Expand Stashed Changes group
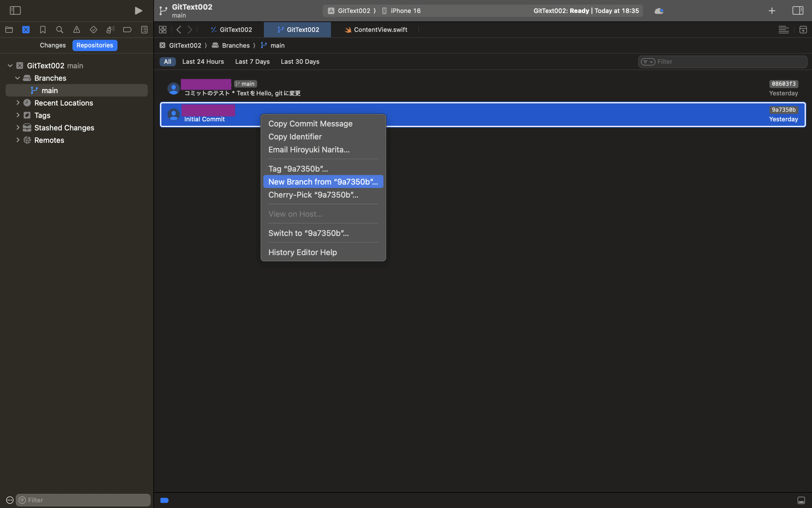 (x=18, y=128)
